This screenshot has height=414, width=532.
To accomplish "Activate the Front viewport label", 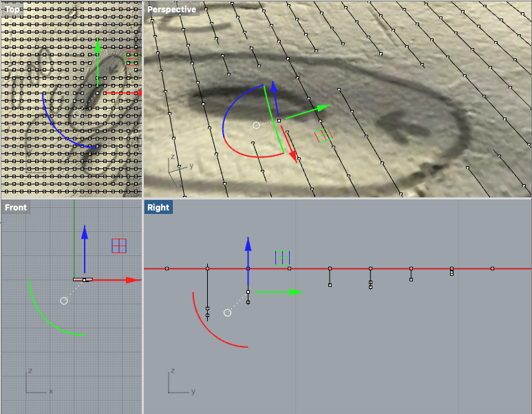I will 16,207.
